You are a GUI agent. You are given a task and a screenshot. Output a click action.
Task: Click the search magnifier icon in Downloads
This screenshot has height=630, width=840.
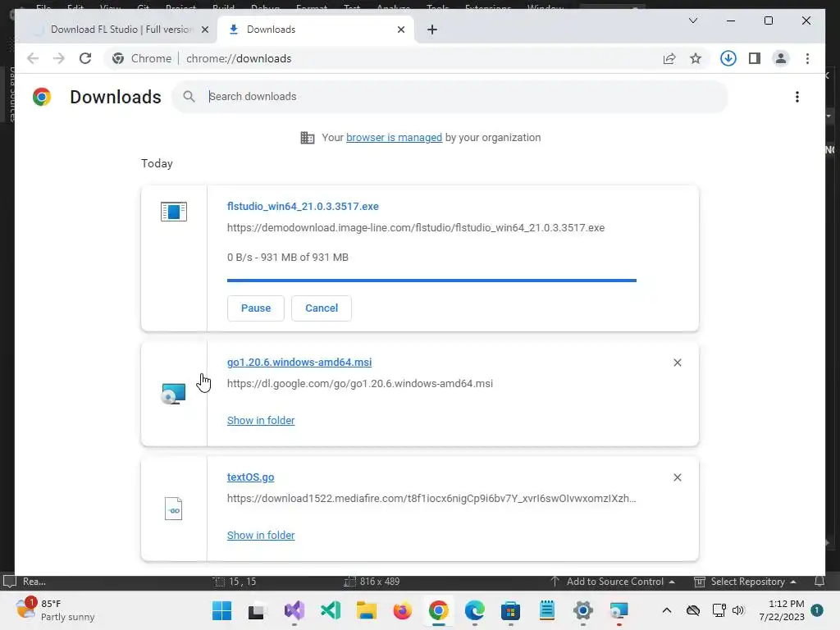[189, 97]
